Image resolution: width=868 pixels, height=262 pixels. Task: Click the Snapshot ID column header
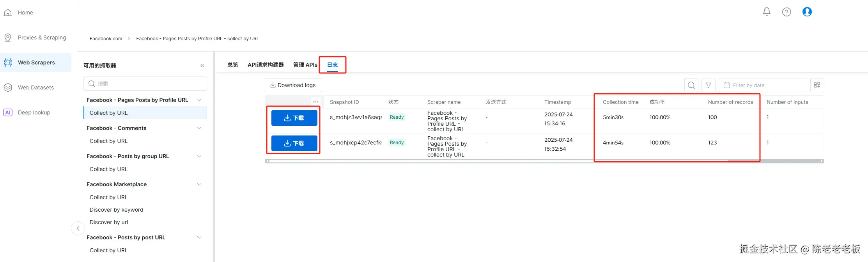click(x=344, y=102)
